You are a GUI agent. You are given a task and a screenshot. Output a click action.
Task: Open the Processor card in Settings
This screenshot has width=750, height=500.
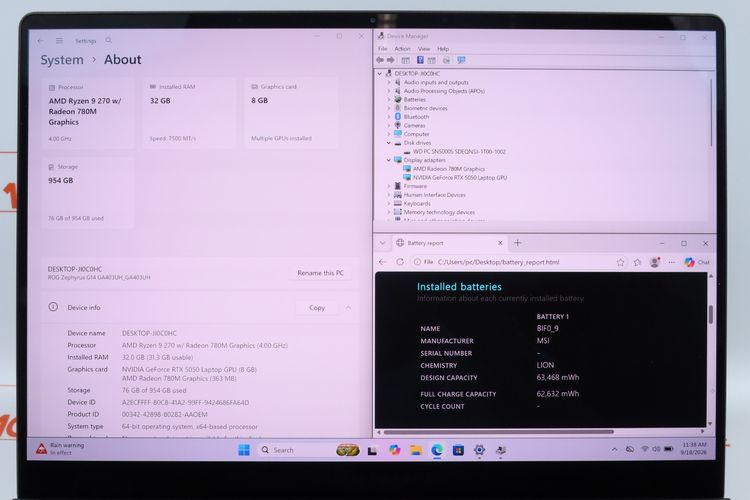tap(88, 113)
